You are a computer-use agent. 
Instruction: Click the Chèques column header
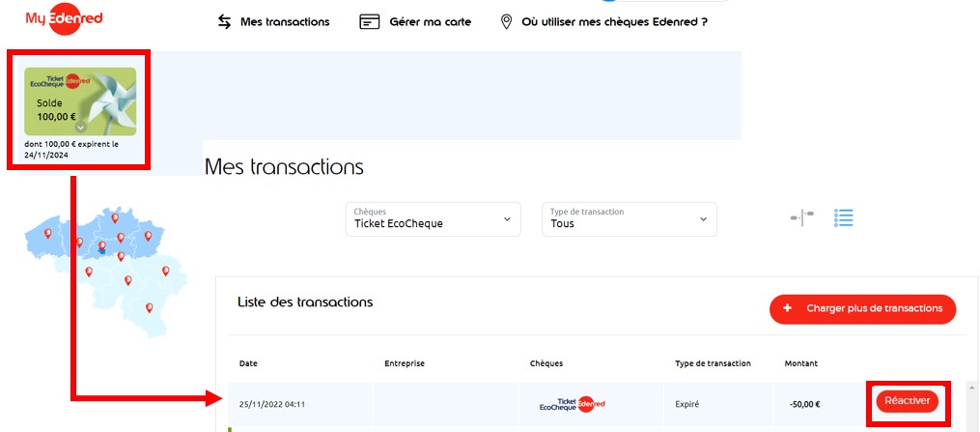pos(546,363)
